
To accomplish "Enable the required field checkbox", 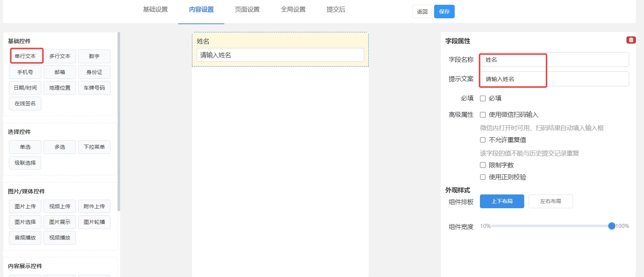I will coord(483,99).
